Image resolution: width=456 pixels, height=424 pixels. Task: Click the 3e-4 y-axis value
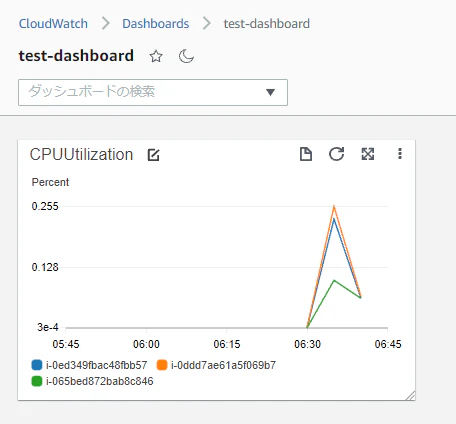tap(48, 327)
